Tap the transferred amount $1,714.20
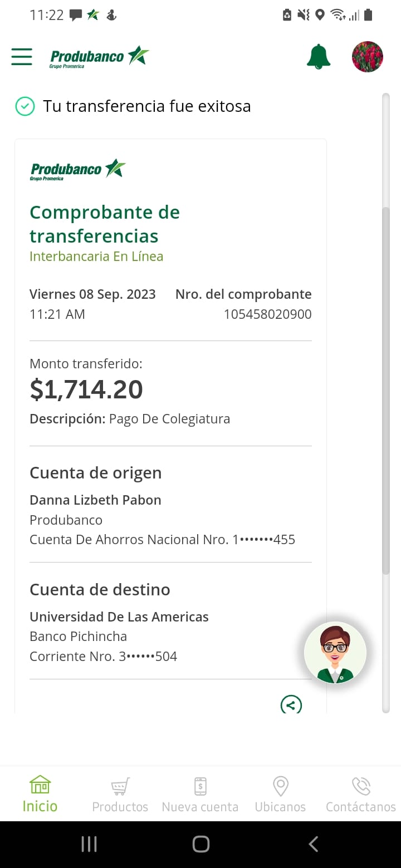This screenshot has width=401, height=868. click(x=86, y=389)
